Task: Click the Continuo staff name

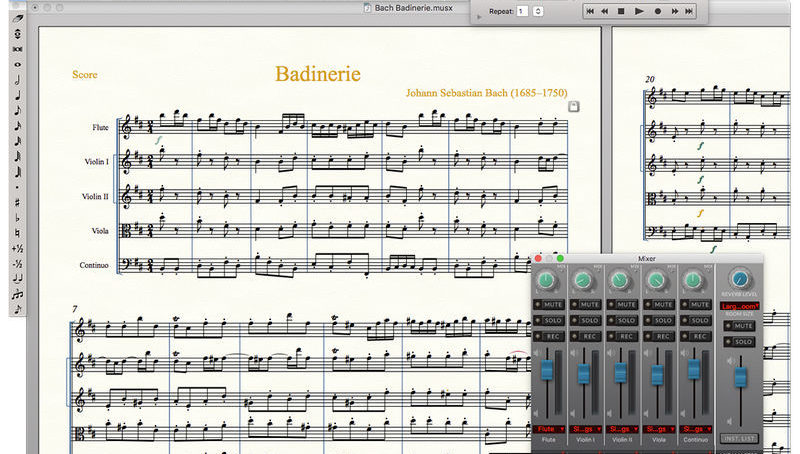Action: pos(94,265)
